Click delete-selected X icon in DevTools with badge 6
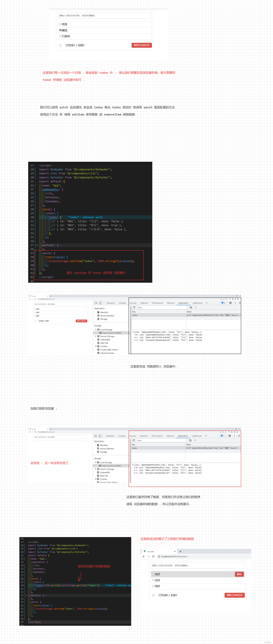This screenshot has width=273, height=644. tap(196, 307)
